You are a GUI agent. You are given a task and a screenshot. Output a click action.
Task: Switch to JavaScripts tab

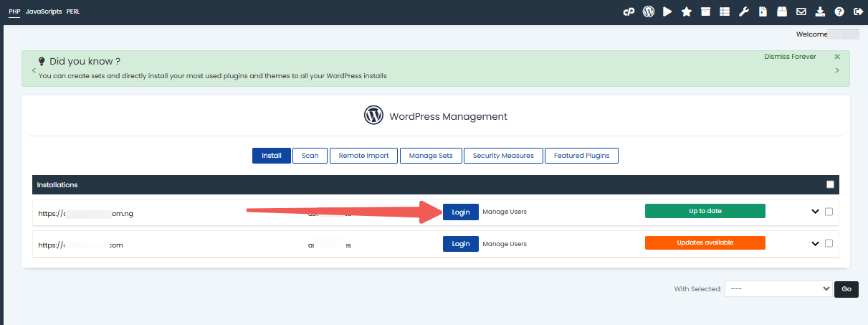pyautogui.click(x=44, y=11)
